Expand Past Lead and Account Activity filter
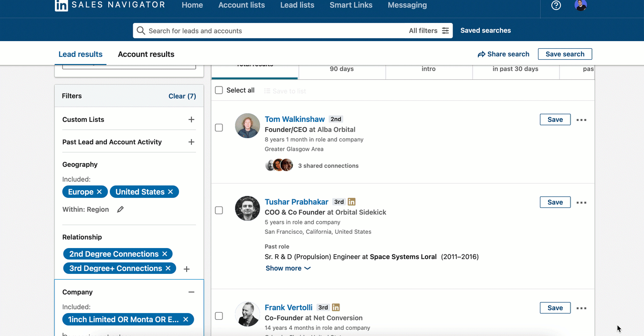 [191, 142]
